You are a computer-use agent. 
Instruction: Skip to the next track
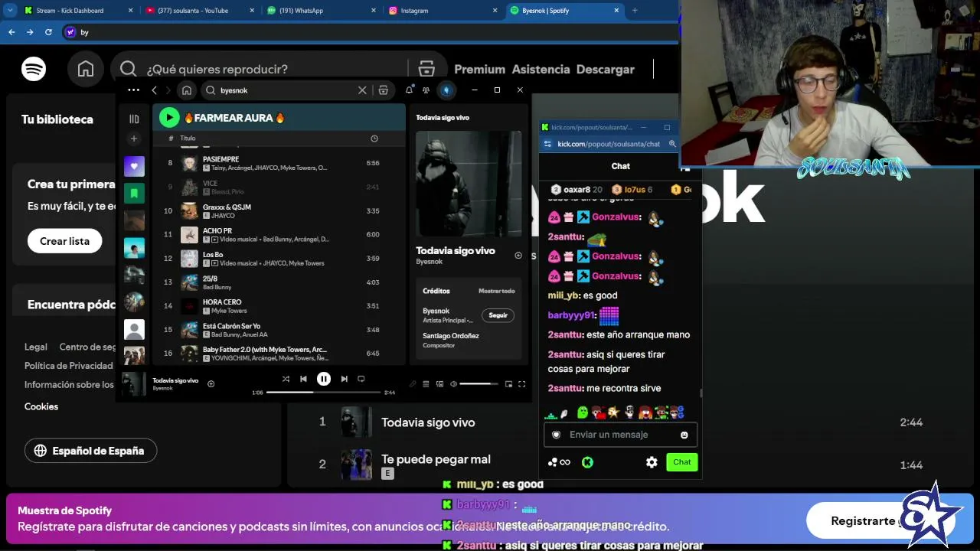pos(344,379)
